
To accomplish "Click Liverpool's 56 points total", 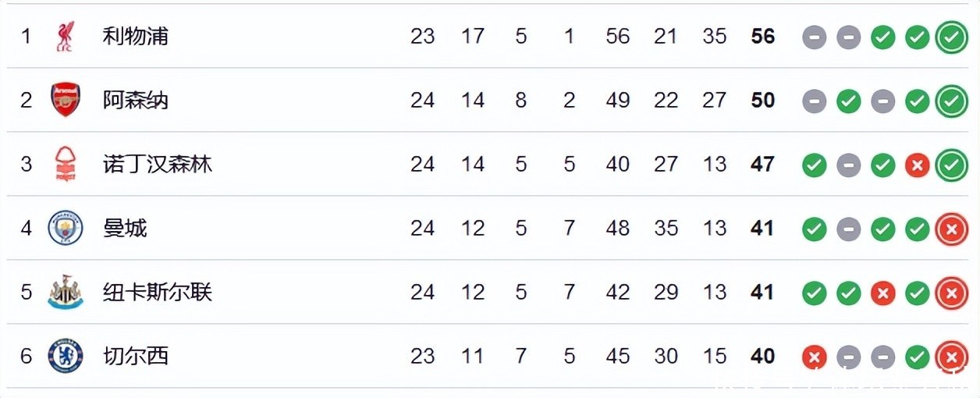I will (762, 36).
